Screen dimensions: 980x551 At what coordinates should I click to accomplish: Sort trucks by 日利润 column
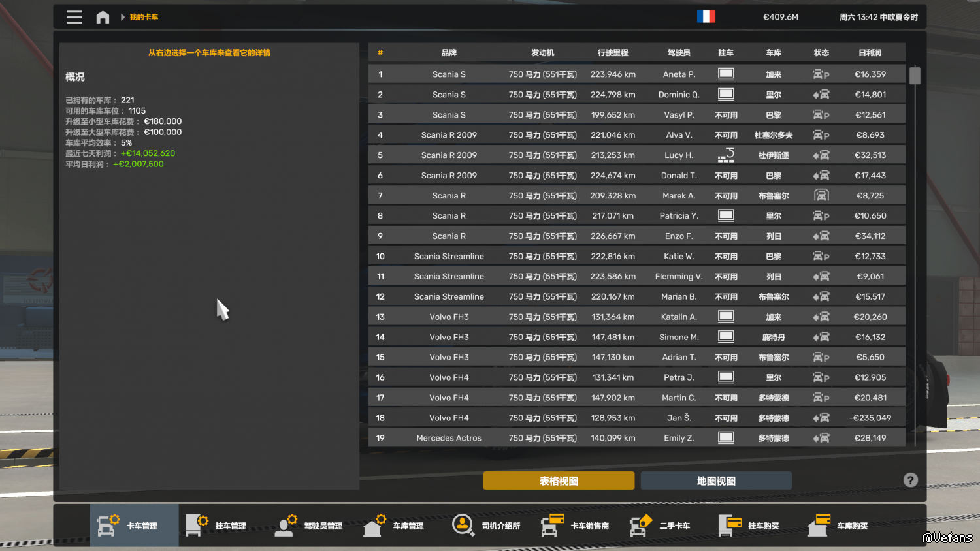[870, 53]
